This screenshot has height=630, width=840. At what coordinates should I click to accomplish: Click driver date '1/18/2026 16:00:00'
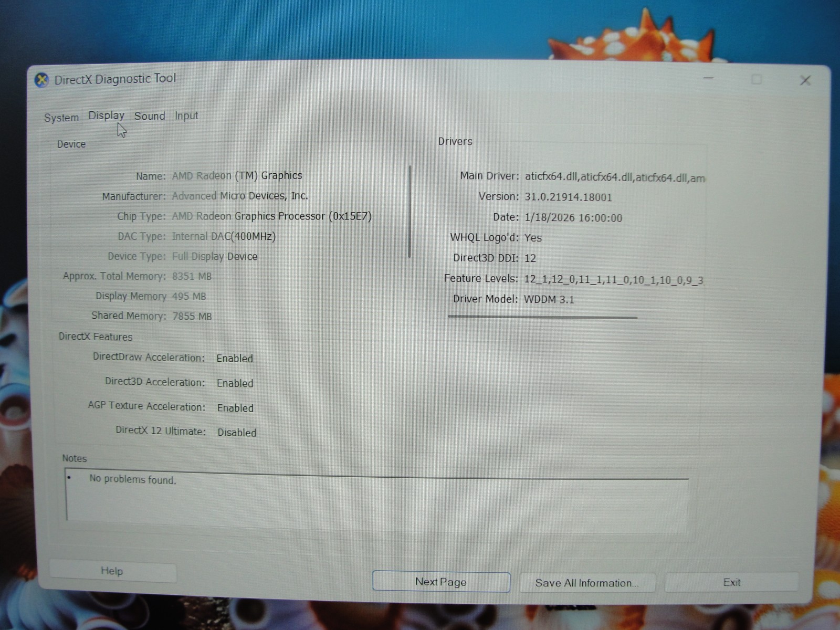click(x=573, y=218)
